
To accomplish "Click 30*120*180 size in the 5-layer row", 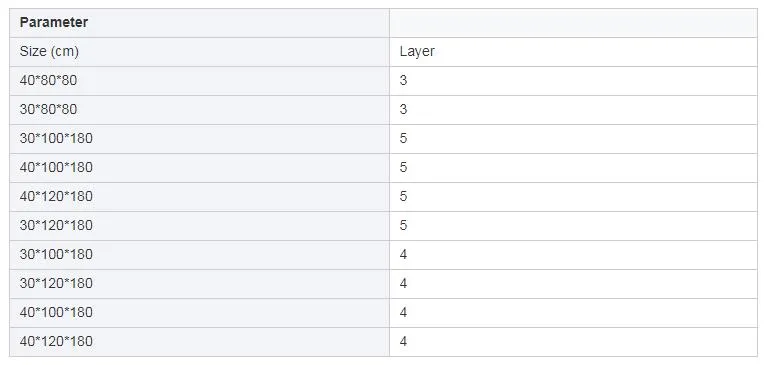I will (199, 226).
